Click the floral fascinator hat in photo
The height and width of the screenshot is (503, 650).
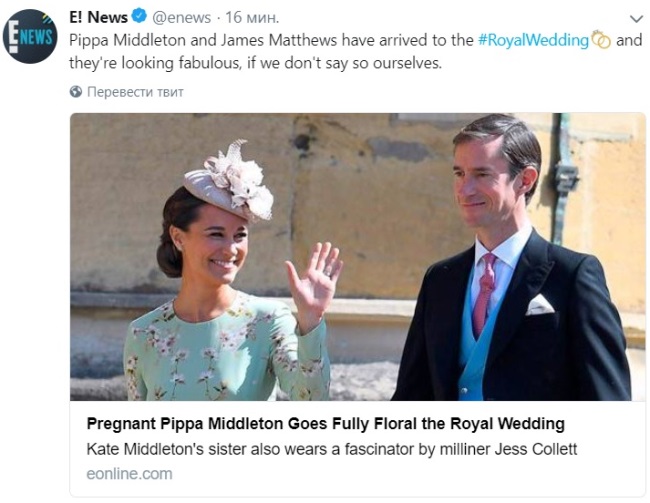tap(229, 181)
